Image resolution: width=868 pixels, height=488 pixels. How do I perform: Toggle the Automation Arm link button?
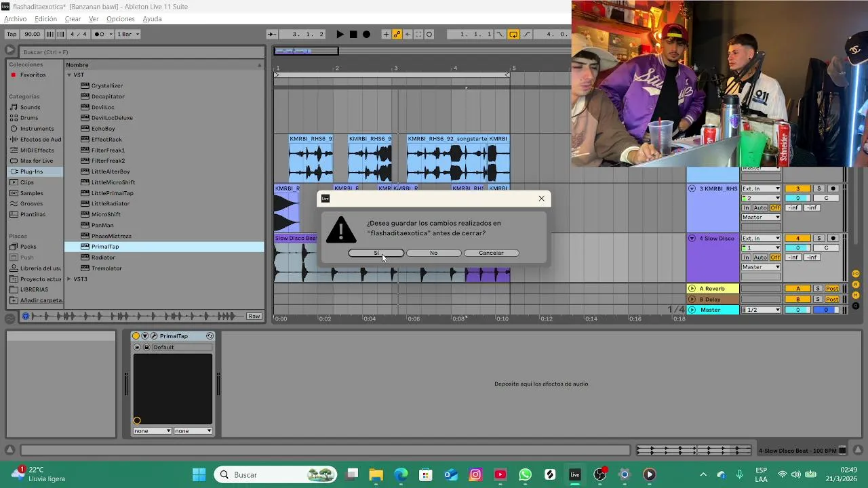tap(397, 35)
